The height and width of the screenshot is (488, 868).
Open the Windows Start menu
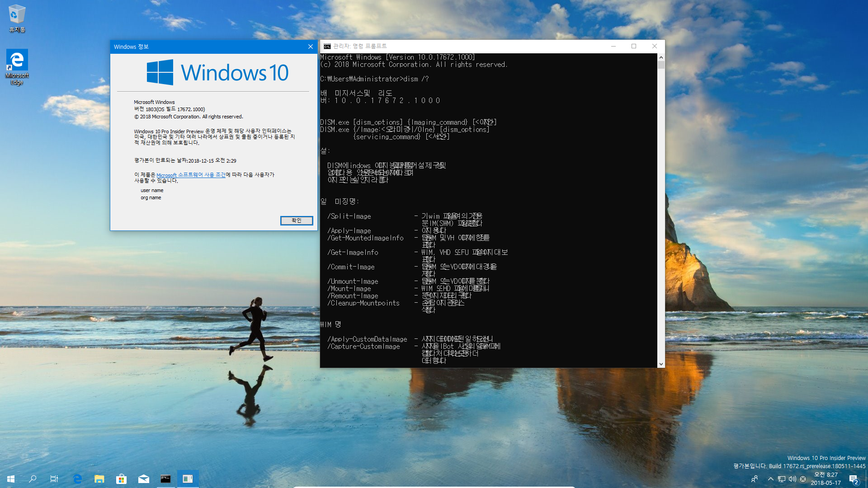(x=11, y=479)
